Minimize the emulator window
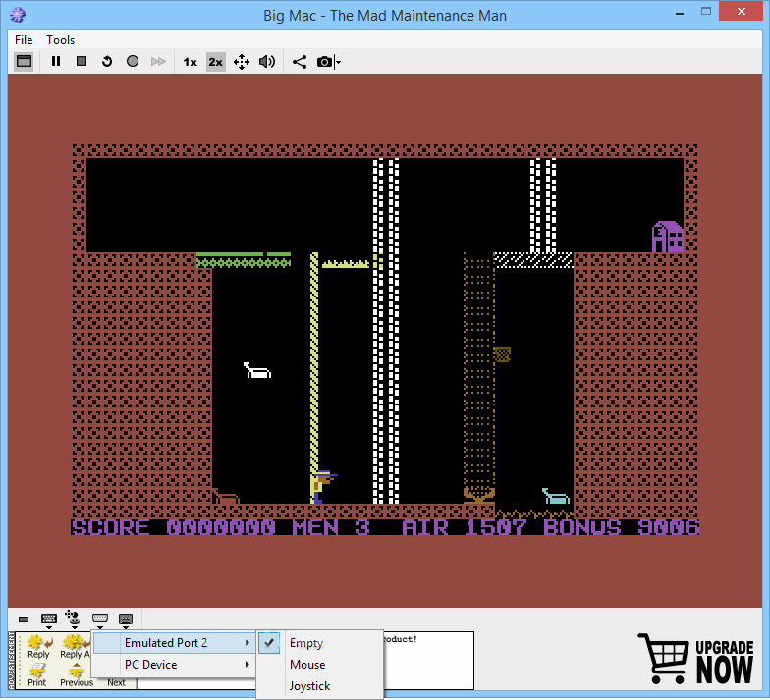This screenshot has width=770, height=700. coord(680,13)
